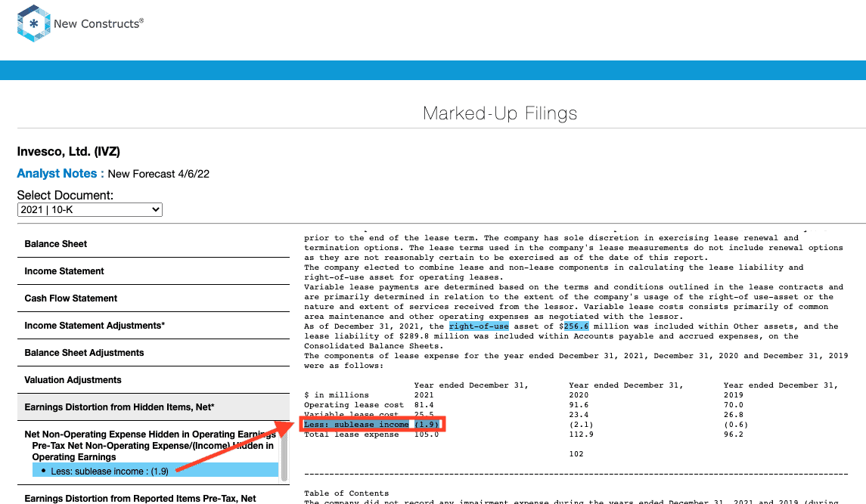Click the 'Table of Contents' text in filing
The image size is (866, 504).
pos(346,493)
